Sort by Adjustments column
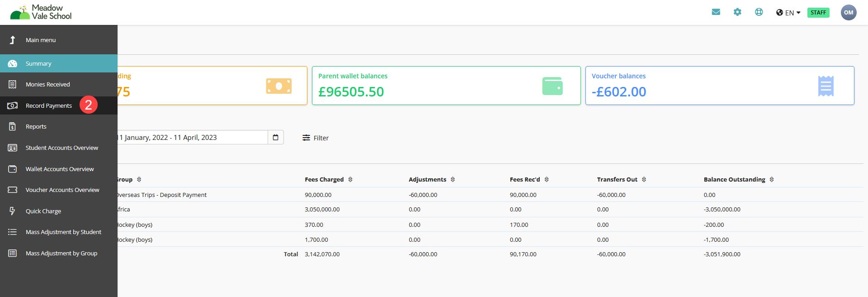 click(453, 180)
